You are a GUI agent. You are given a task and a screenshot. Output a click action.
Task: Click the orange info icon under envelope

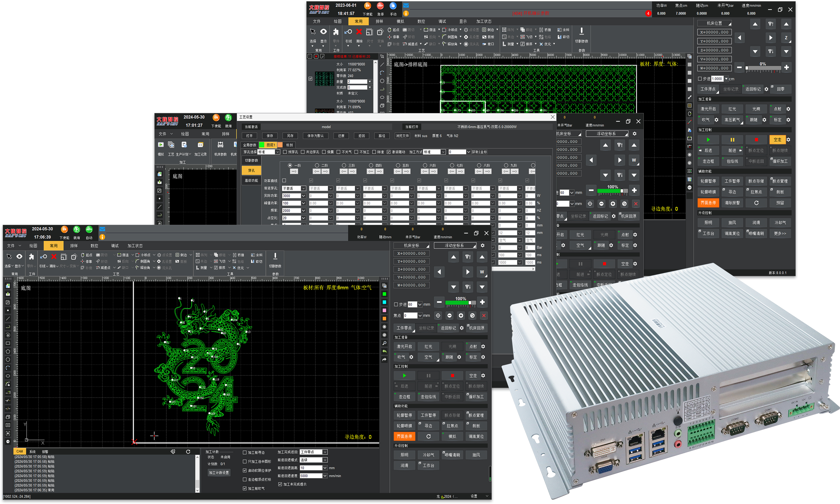point(102,237)
